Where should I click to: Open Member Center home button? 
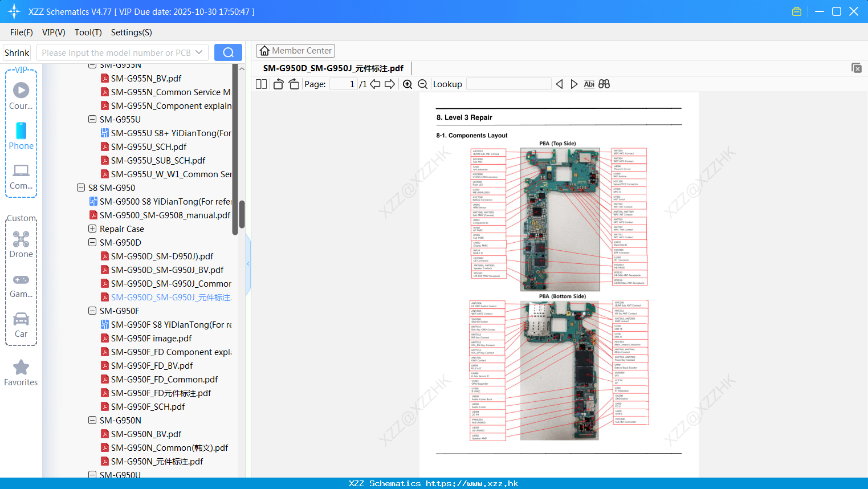295,51
